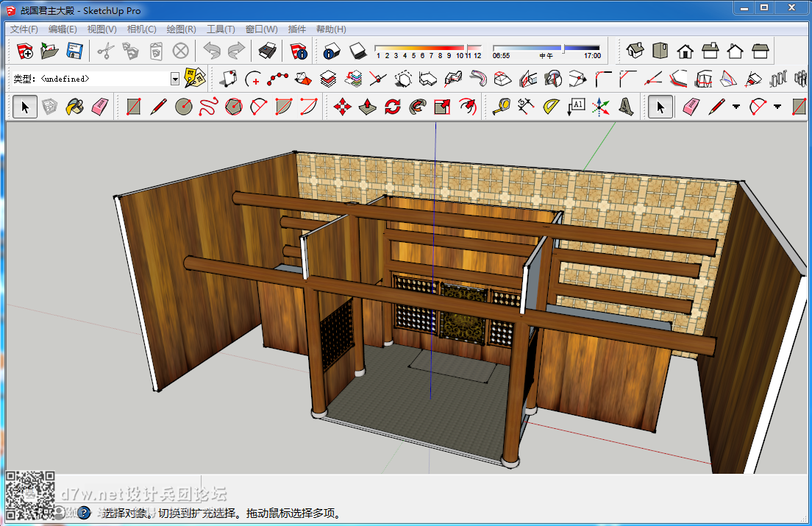
Task: Switch to Front view house icon
Action: [x=685, y=51]
